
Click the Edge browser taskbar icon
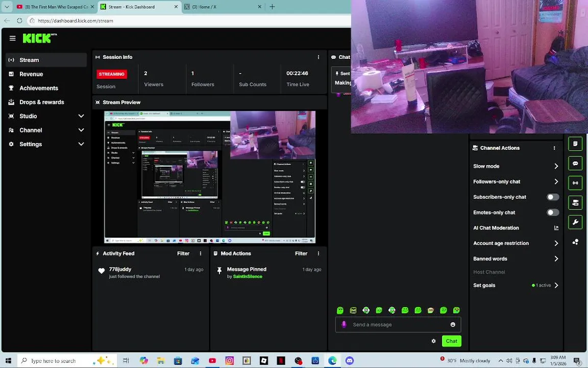tap(332, 360)
